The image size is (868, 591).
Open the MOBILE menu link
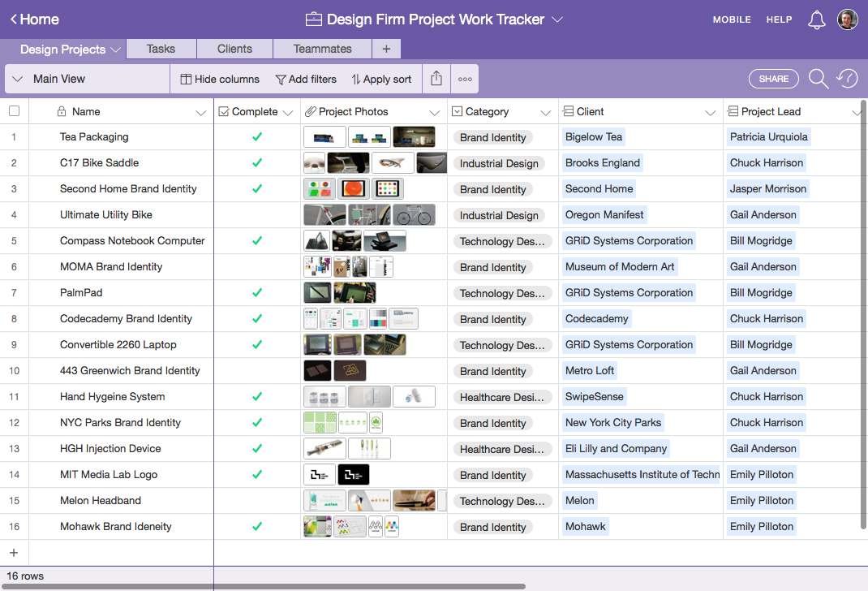click(732, 19)
